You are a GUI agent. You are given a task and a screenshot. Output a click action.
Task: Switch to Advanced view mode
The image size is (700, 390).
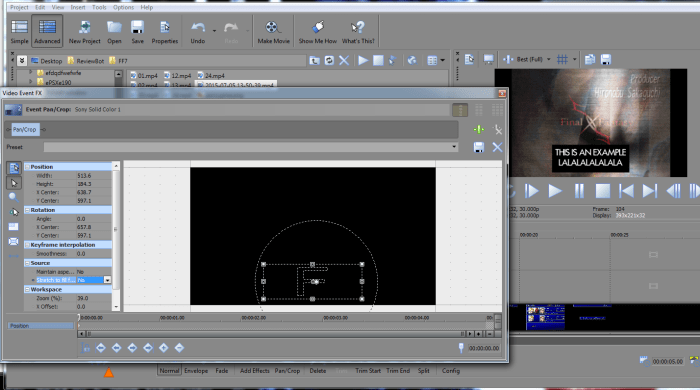(x=47, y=31)
